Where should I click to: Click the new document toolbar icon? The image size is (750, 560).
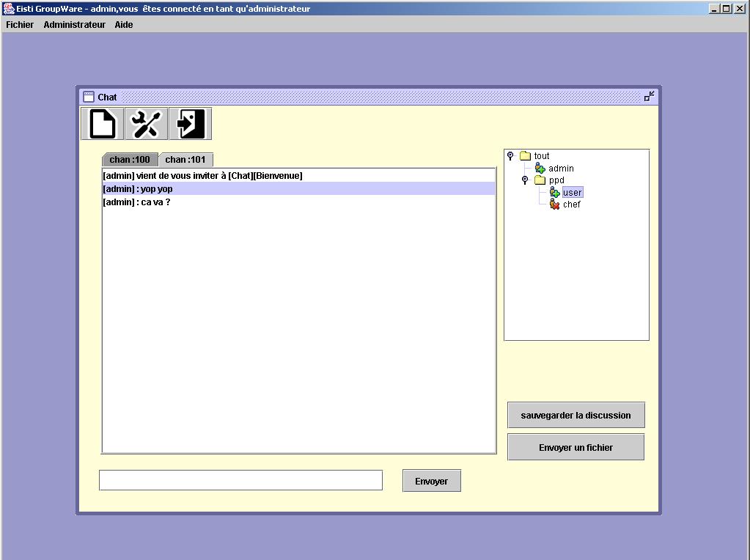coord(102,124)
